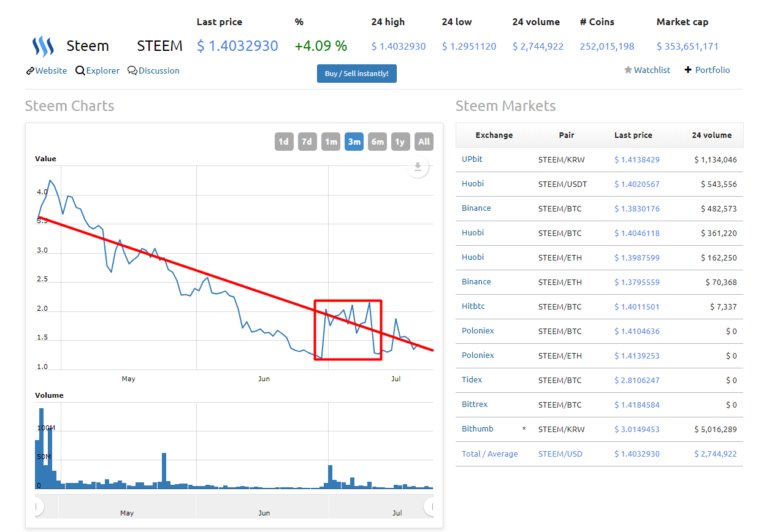Open the Website link
This screenshot has height=532, width=780.
tap(51, 70)
